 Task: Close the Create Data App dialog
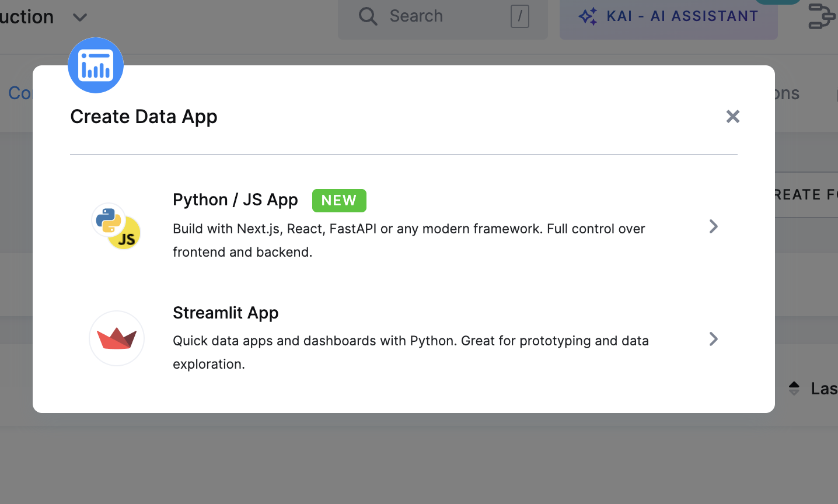click(732, 117)
